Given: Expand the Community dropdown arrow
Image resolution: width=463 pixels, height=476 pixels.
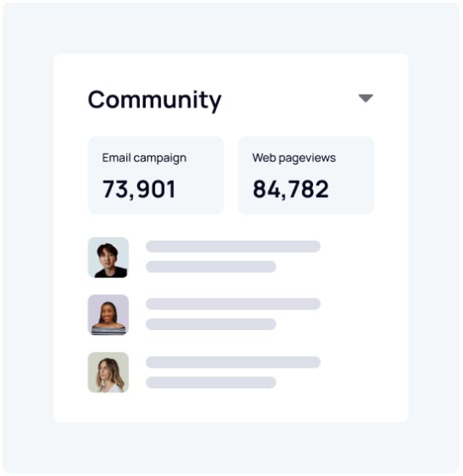Looking at the screenshot, I should [366, 98].
